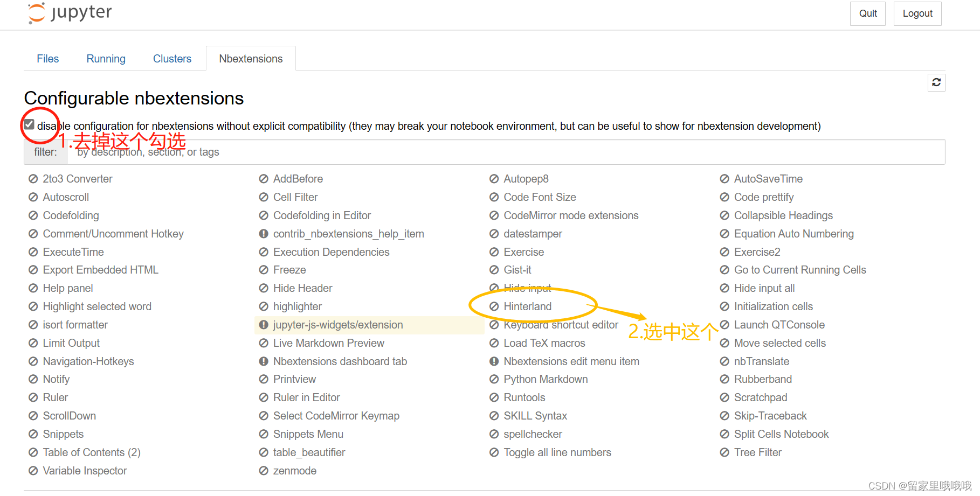Click the disabled icon beside Snippets Menu
Screen dimensions: 980x496
264,434
